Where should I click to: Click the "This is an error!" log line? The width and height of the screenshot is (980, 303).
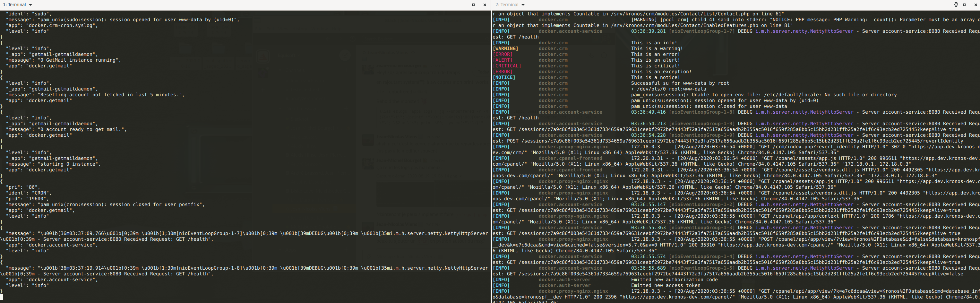coord(656,55)
